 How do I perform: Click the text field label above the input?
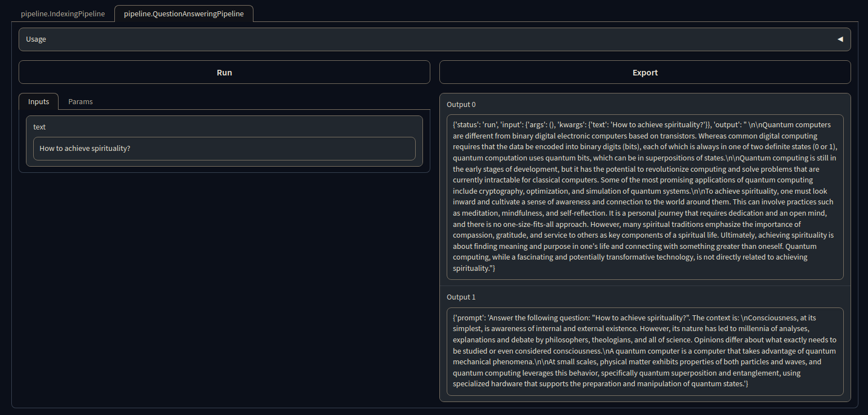pyautogui.click(x=39, y=127)
